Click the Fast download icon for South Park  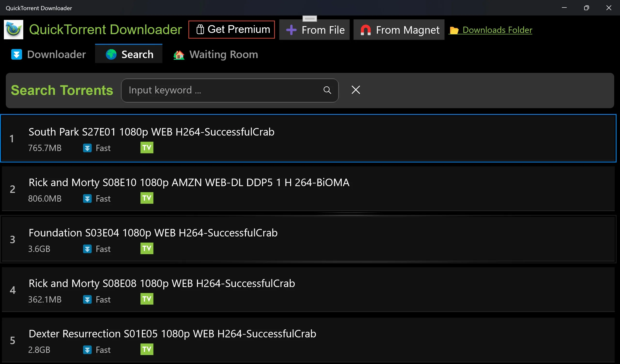[87, 148]
